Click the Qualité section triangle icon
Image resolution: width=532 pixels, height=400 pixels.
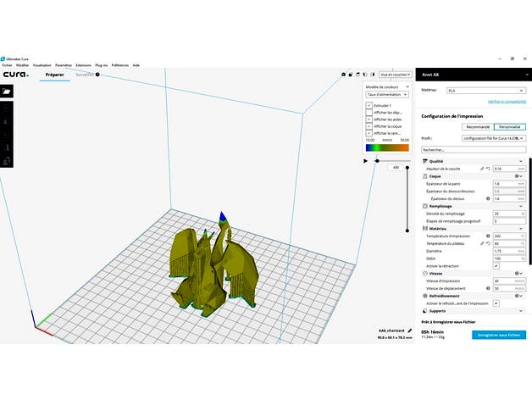(x=424, y=161)
